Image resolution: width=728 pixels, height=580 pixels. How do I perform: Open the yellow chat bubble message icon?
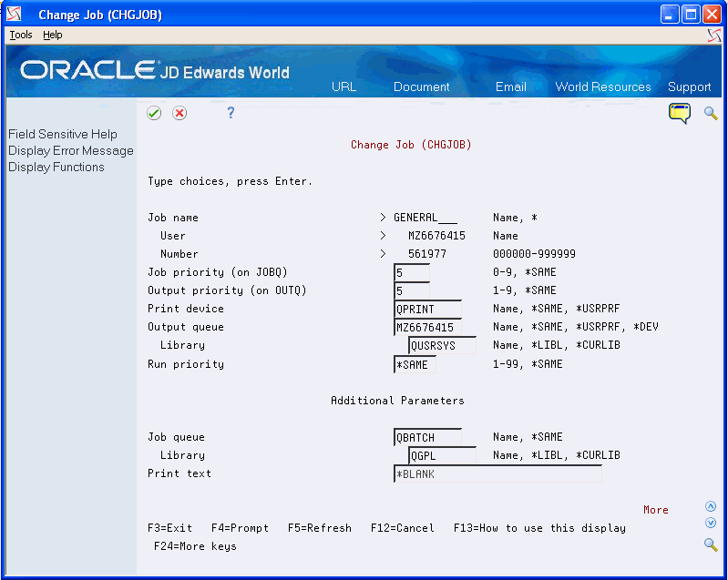click(680, 113)
